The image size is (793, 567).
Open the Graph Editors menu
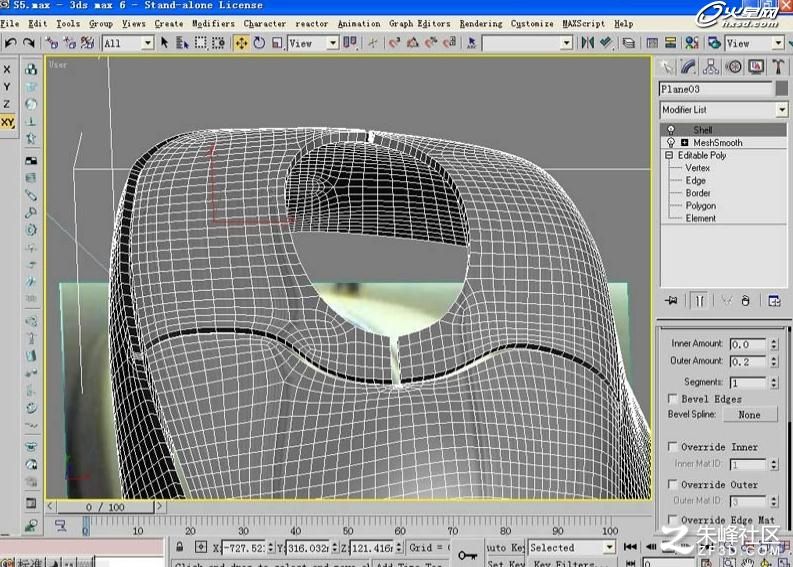[419, 23]
